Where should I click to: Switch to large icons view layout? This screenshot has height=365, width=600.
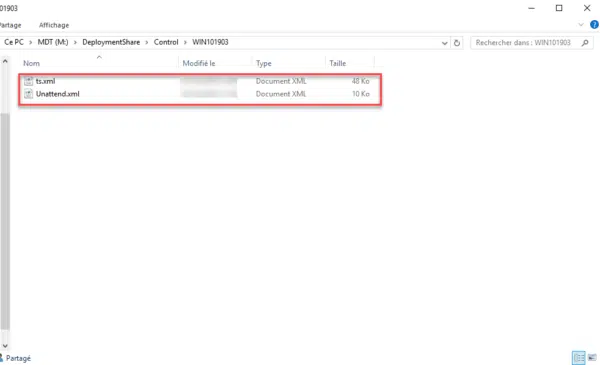[x=592, y=358]
